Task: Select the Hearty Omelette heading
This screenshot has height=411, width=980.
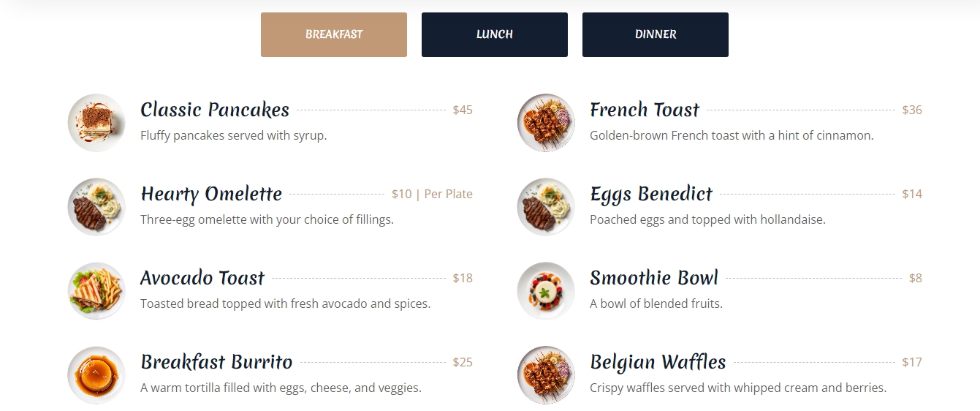Action: tap(211, 194)
